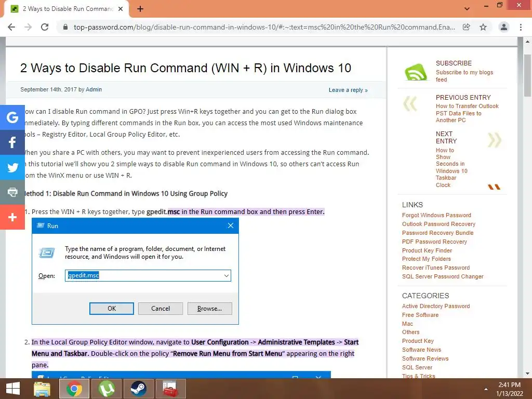Open a new browser tab

[x=140, y=9]
